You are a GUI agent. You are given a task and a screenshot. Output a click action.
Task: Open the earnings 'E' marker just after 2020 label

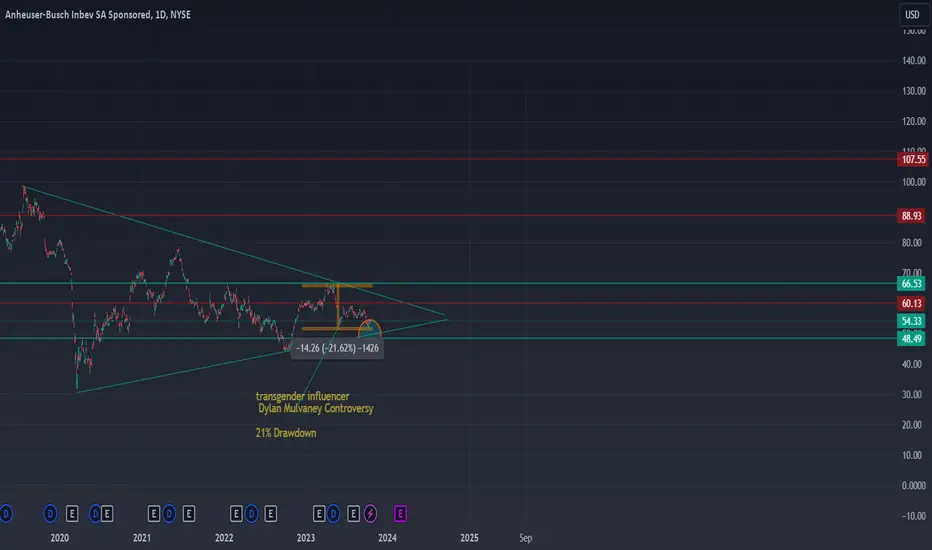(x=72, y=513)
